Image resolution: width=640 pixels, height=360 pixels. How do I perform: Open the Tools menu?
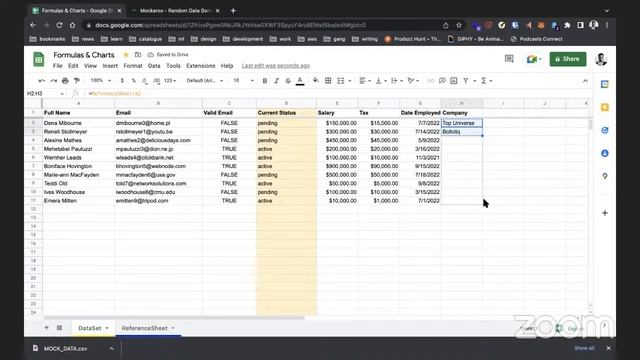[x=173, y=66]
